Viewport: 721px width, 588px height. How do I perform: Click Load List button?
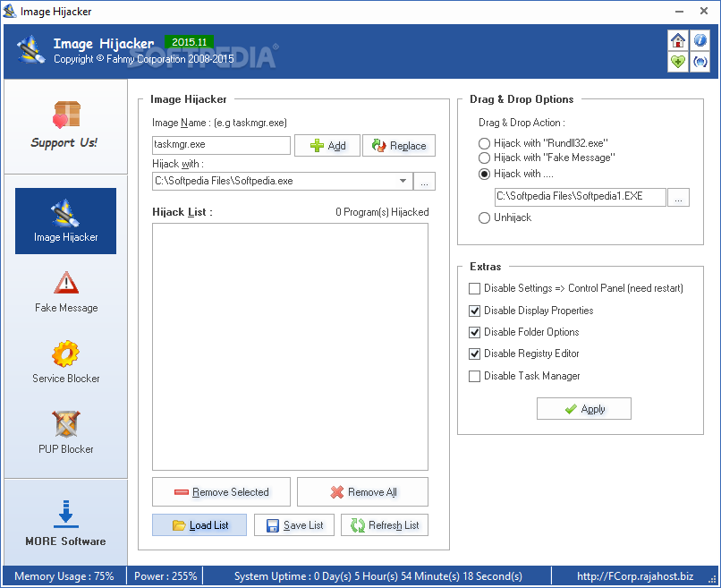(199, 525)
